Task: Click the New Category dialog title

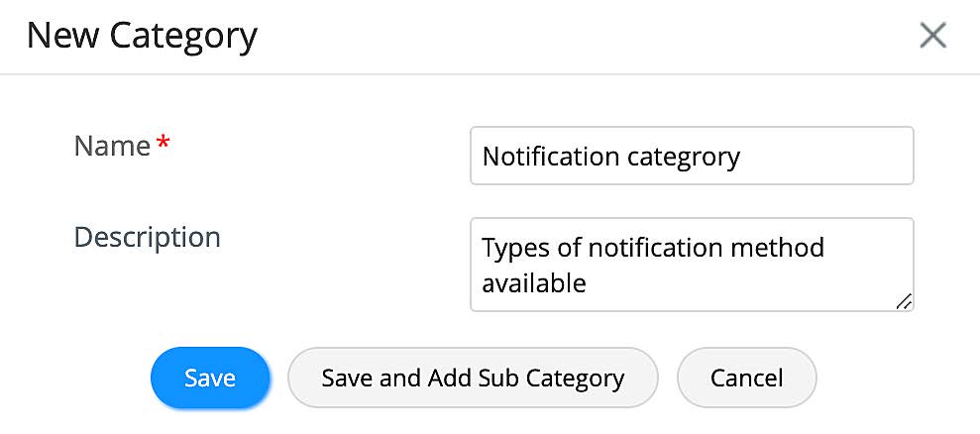Action: 142,37
